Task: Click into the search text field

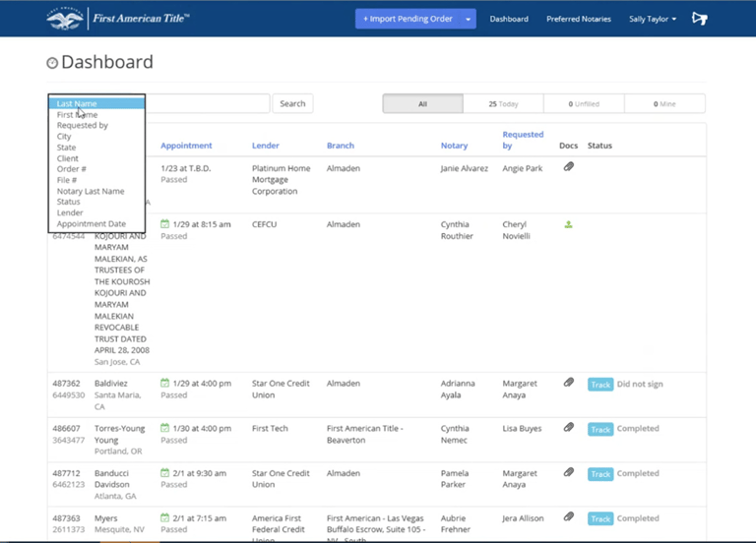Action: [x=208, y=103]
